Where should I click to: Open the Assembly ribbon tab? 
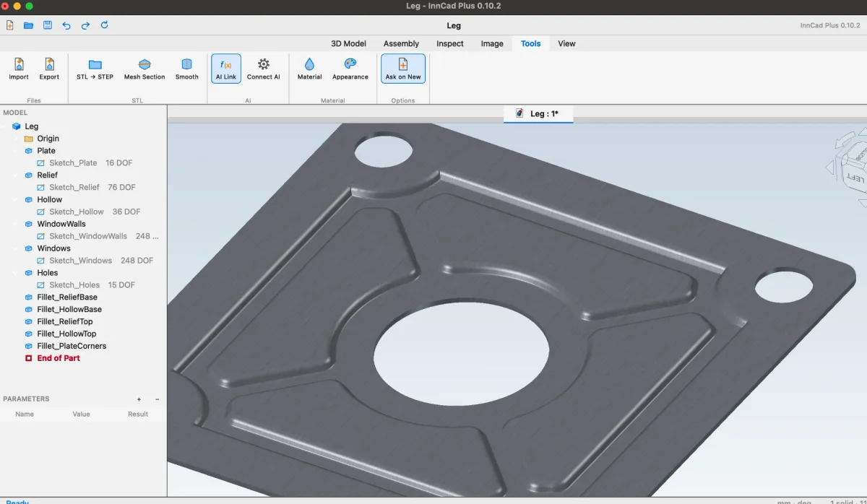tap(402, 43)
